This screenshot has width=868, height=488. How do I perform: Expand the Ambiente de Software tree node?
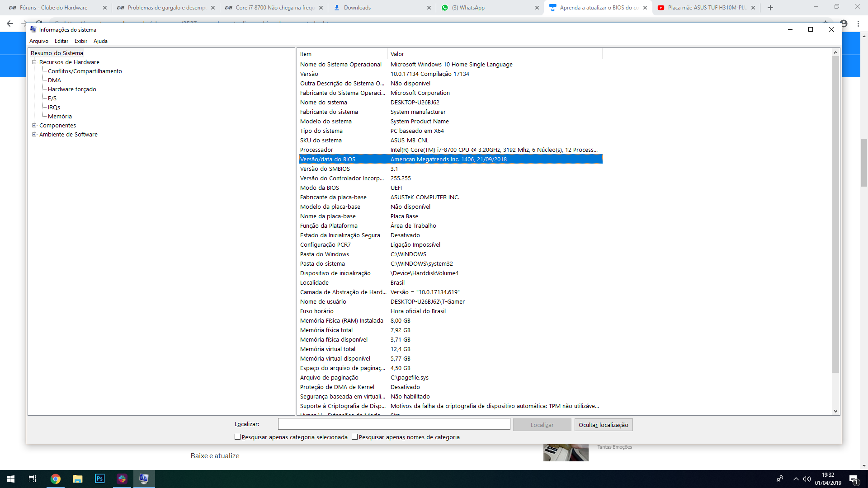(x=34, y=135)
